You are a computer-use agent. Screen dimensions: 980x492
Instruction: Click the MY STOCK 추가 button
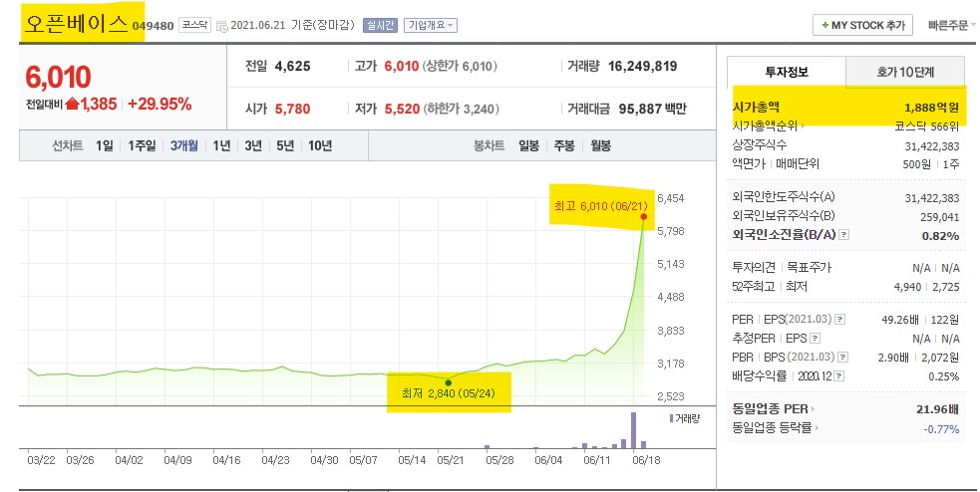click(862, 25)
